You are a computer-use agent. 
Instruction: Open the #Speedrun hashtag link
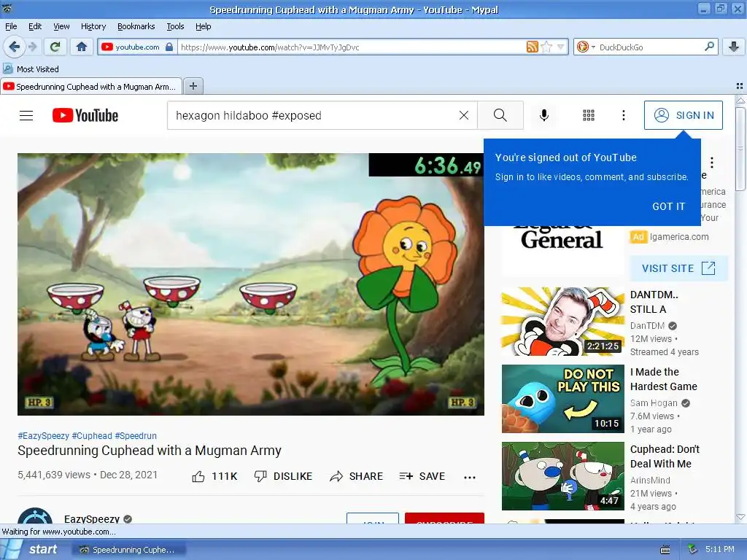tap(136, 436)
